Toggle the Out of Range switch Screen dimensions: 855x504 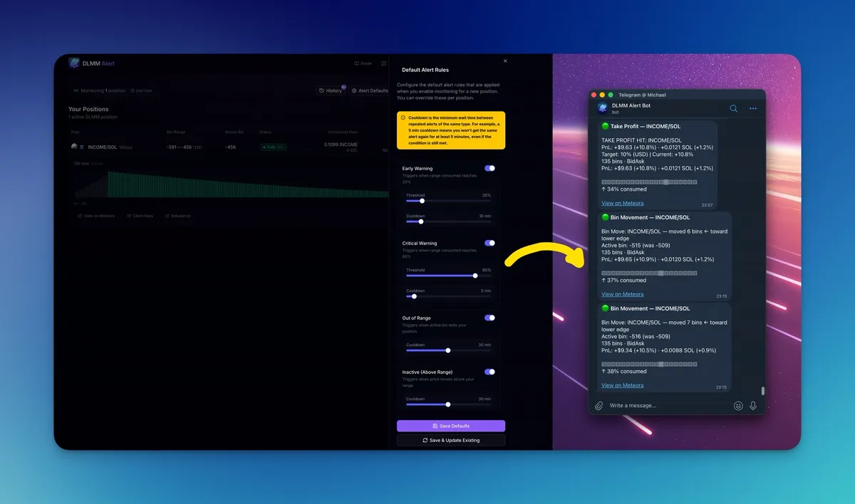(489, 317)
